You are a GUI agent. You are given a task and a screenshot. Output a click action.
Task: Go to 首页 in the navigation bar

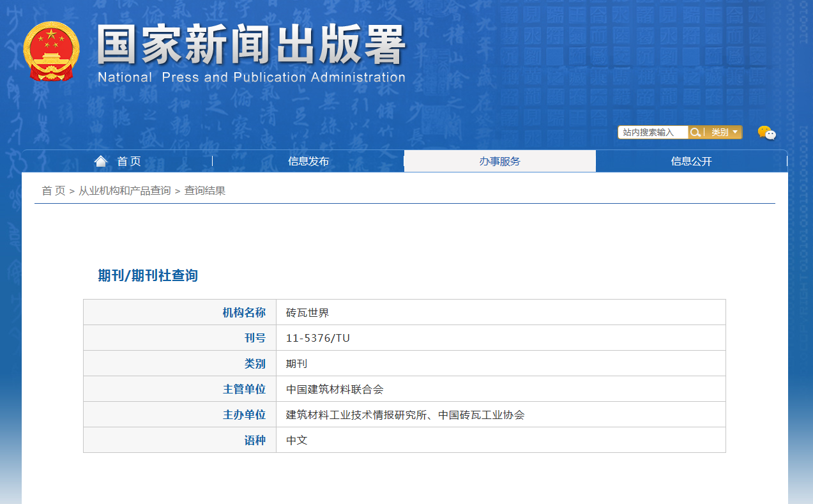(129, 161)
